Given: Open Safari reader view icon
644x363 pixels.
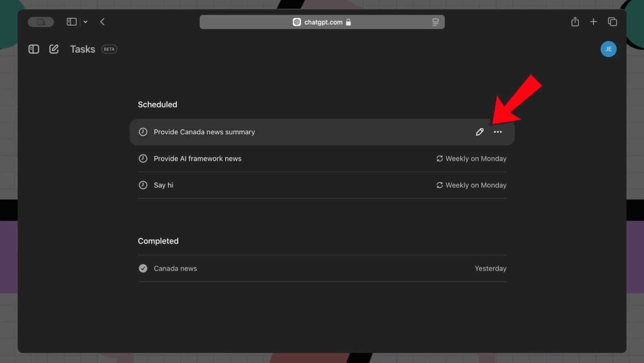Looking at the screenshot, I should pyautogui.click(x=435, y=22).
